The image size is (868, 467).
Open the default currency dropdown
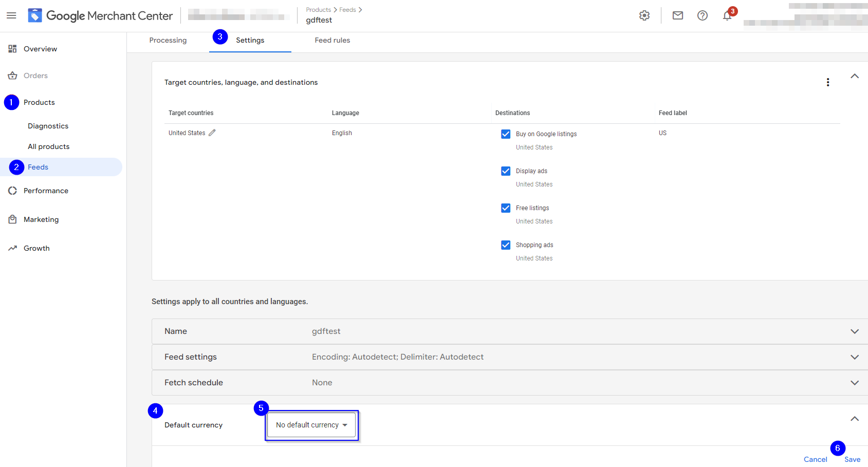[311, 425]
